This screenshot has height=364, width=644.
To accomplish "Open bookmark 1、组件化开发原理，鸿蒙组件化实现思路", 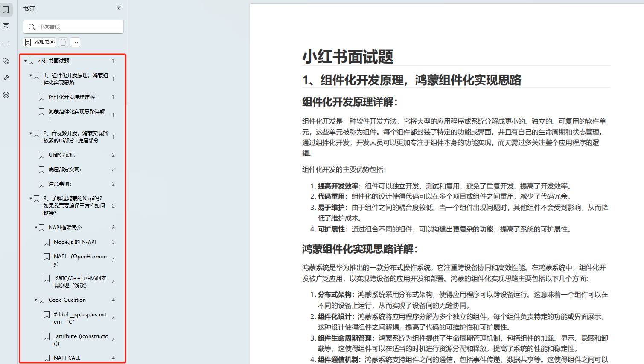I will 76,79.
